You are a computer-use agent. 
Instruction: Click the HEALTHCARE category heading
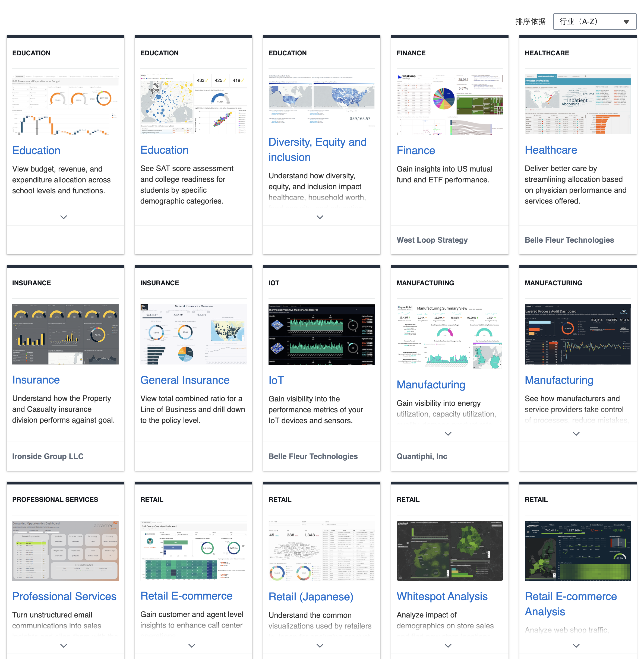[547, 53]
